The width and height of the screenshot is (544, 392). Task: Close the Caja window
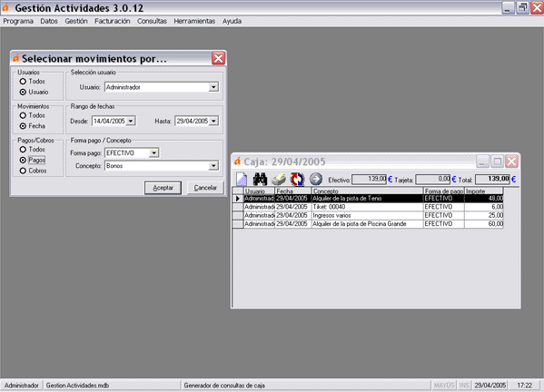pyautogui.click(x=511, y=162)
